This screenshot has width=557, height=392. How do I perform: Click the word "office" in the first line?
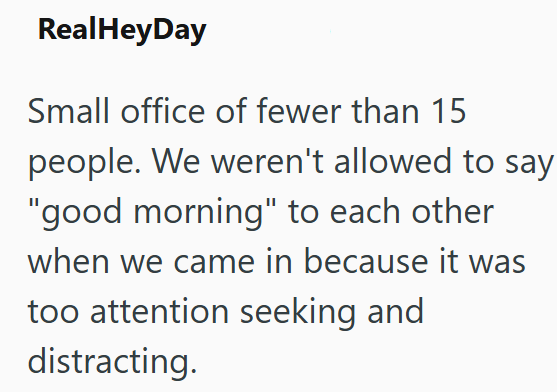[x=163, y=111]
